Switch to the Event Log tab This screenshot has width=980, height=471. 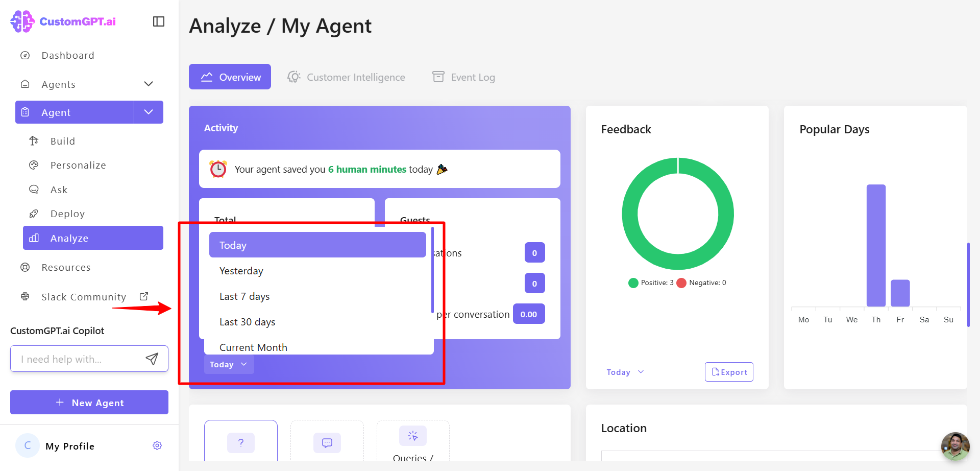tap(463, 77)
